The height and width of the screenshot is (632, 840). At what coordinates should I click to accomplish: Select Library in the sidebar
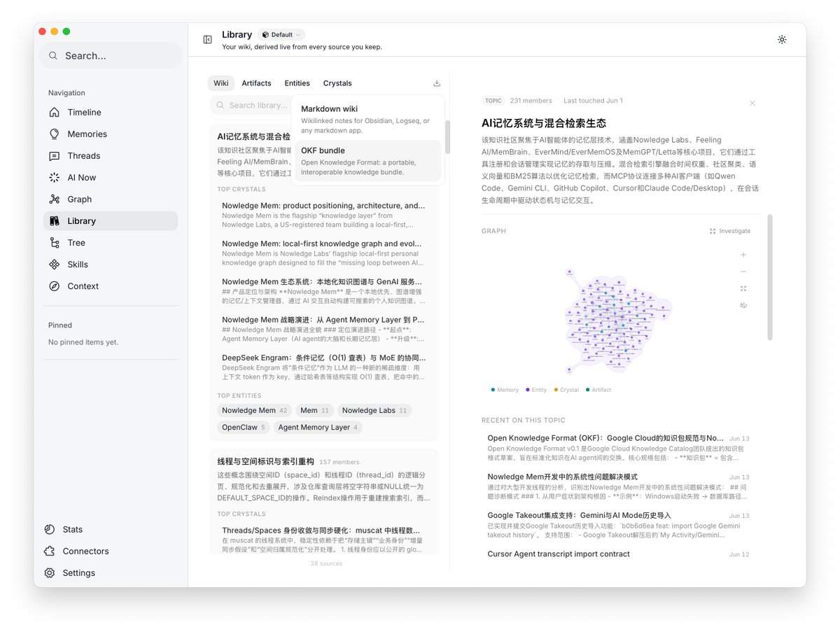point(111,220)
